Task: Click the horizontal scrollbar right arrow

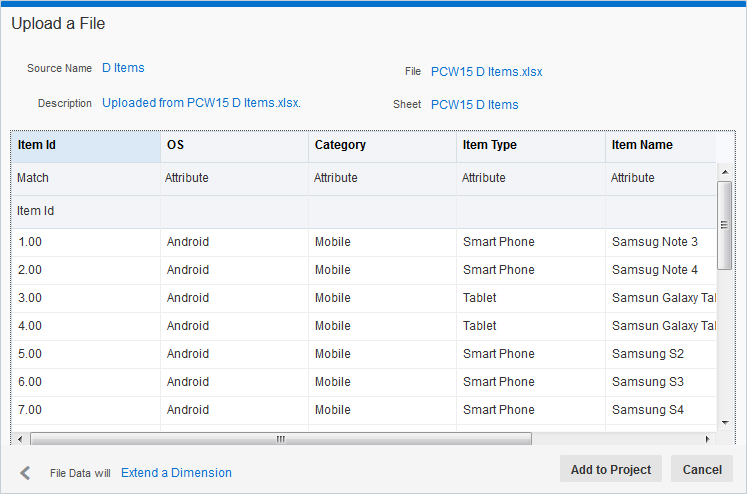Action: coord(707,439)
